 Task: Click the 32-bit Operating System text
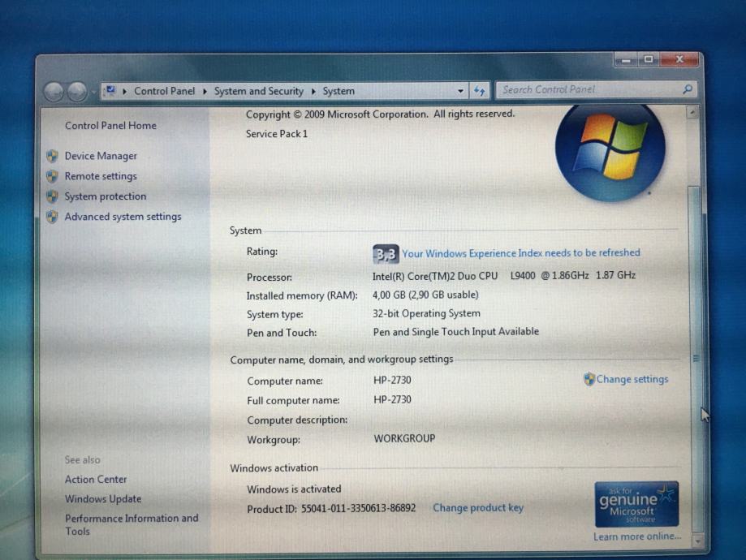pos(426,313)
